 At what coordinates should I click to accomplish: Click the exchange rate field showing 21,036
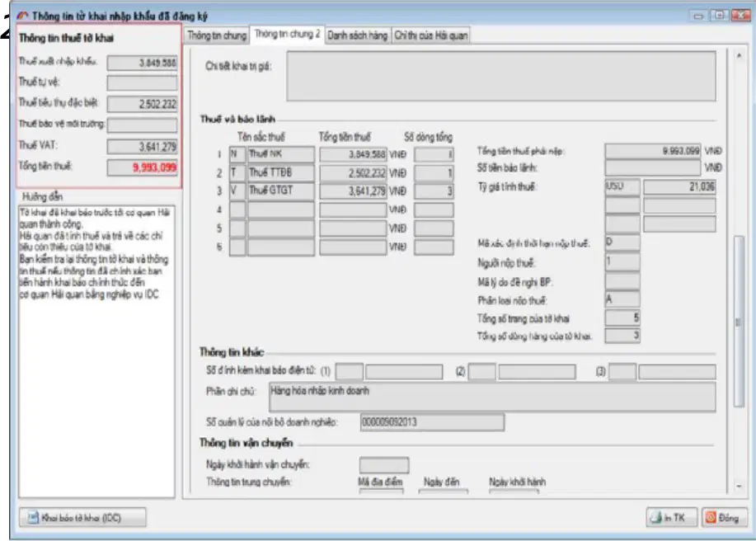pos(679,186)
